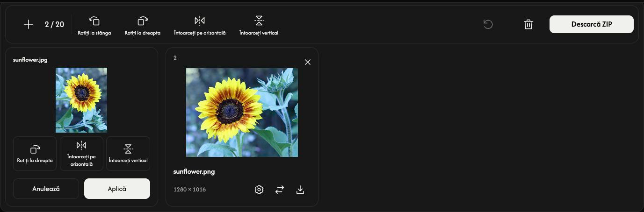Open settings gear for sunflower.png
The width and height of the screenshot is (644, 212).
coord(259,190)
